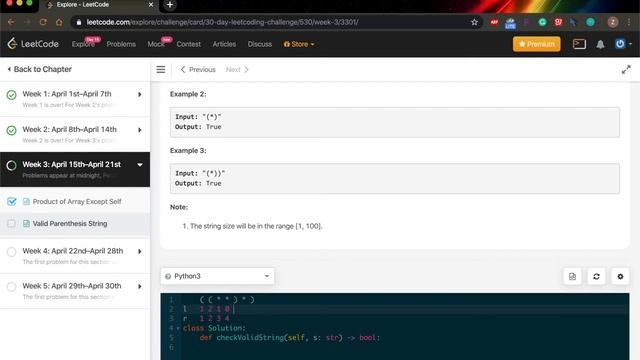Expand the Store dropdown
The width and height of the screenshot is (640, 360).
(299, 44)
